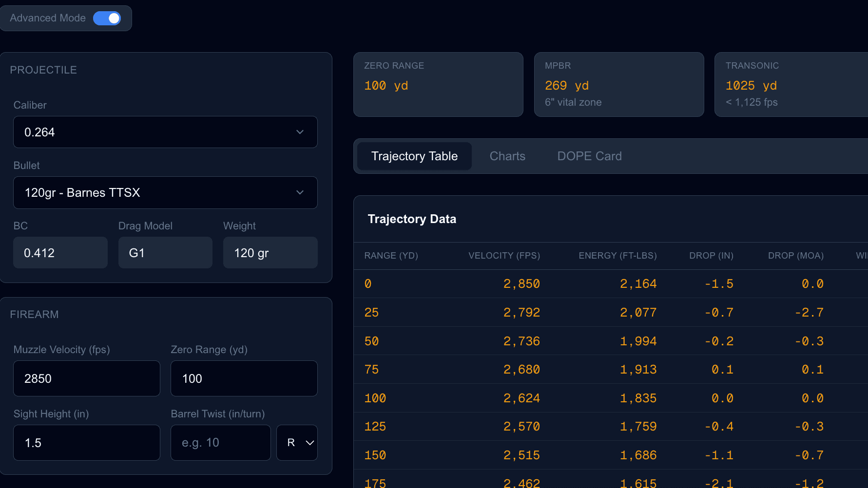Click the empty Barrel Twist input
Viewport: 868px width, 488px height.
click(220, 442)
